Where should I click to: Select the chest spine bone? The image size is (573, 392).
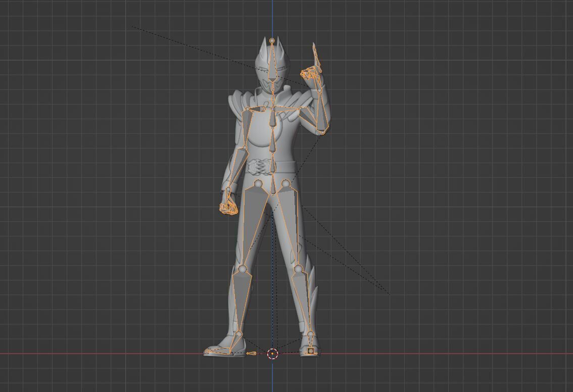tap(273, 118)
